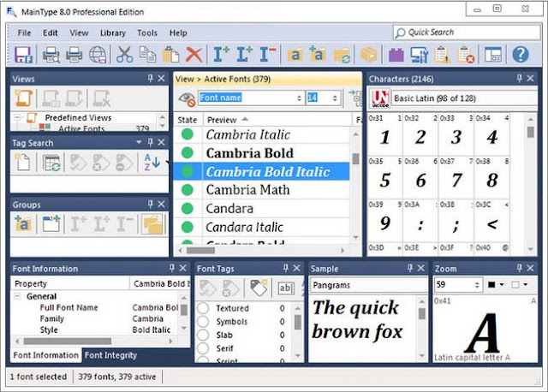Viewport: 548px width, 392px height.
Task: Click the A-Z sort icon in Tag Search
Action: click(152, 163)
